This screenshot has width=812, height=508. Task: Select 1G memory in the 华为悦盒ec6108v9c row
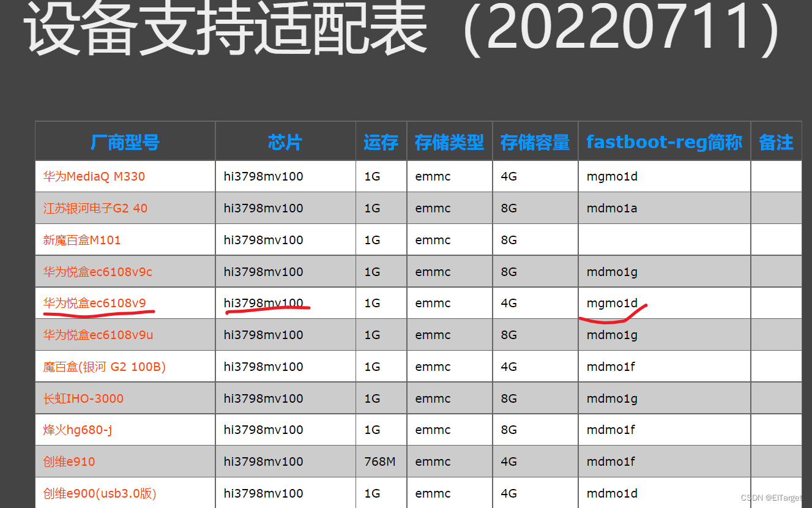(x=372, y=272)
